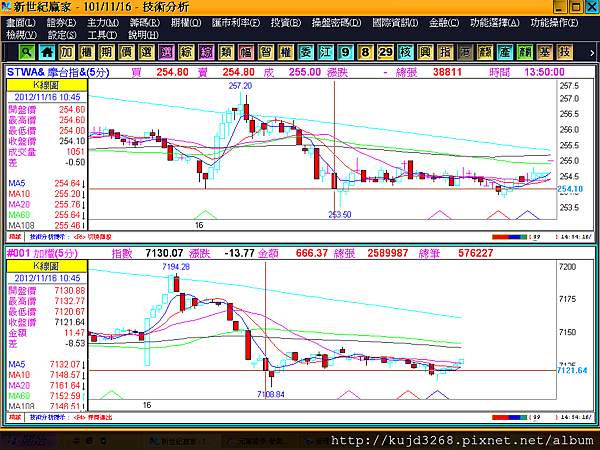Click the yellow 選 toolbar icon
600x450 pixels.
pos(146,52)
